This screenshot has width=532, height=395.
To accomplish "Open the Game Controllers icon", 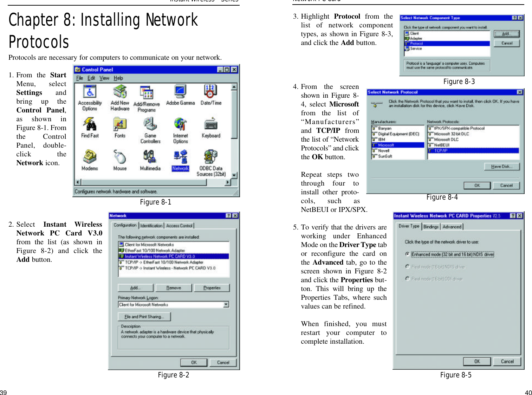I will 150,131.
